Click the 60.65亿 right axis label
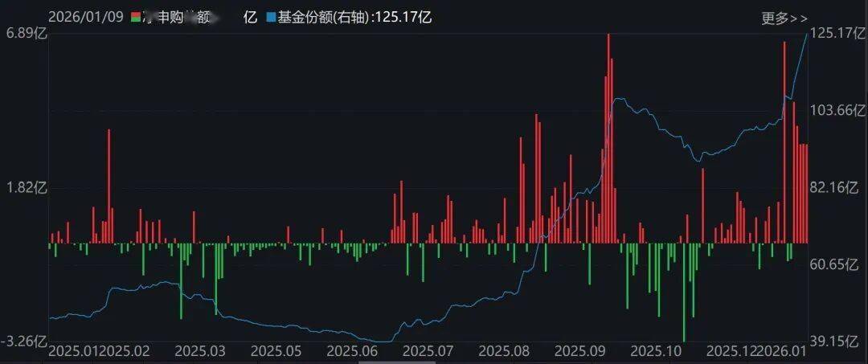The height and width of the screenshot is (364, 868). click(x=837, y=265)
